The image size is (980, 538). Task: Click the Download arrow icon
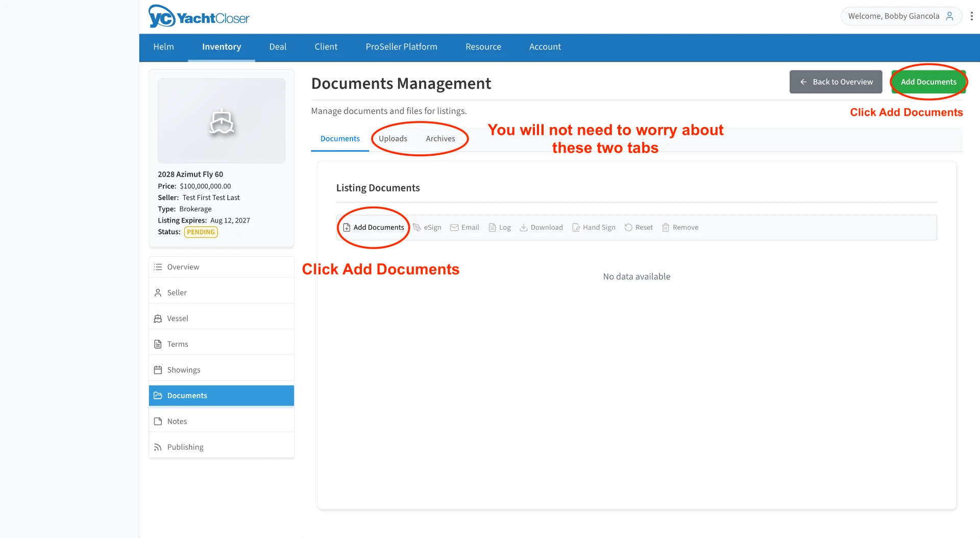pyautogui.click(x=524, y=228)
